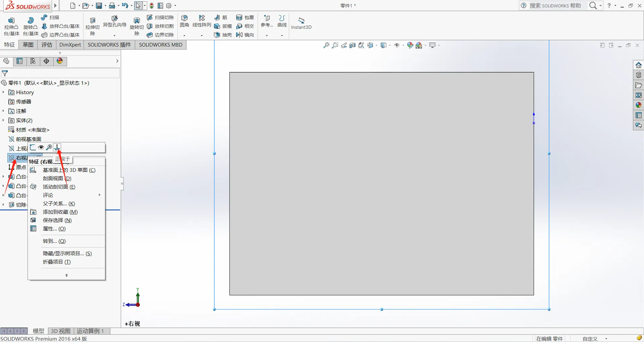The image size is (644, 342).
Task: Toggle the Select cursor tool
Action: (138, 6)
